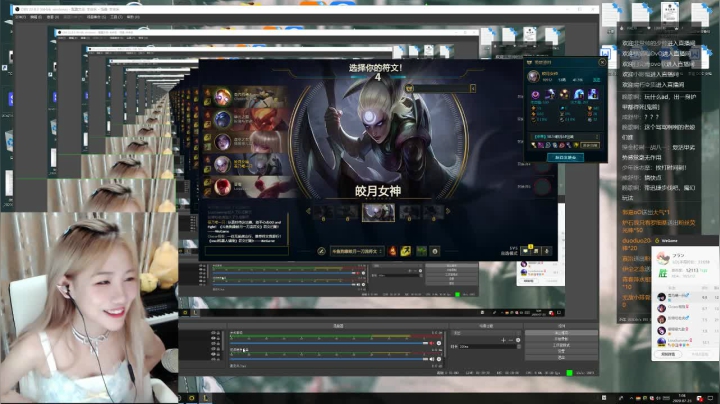Toggle visibility eye of topmost OBS source
This screenshot has width=720, height=404.
click(213, 332)
